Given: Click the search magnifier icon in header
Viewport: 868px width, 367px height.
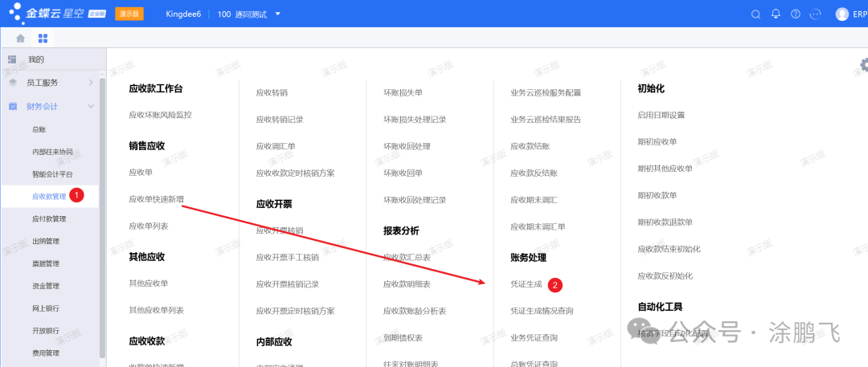Looking at the screenshot, I should coord(755,14).
